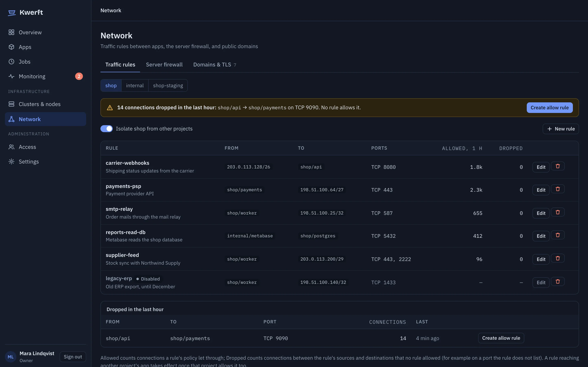Image resolution: width=588 pixels, height=367 pixels.
Task: Go to Jobs via clock icon
Action: [11, 62]
